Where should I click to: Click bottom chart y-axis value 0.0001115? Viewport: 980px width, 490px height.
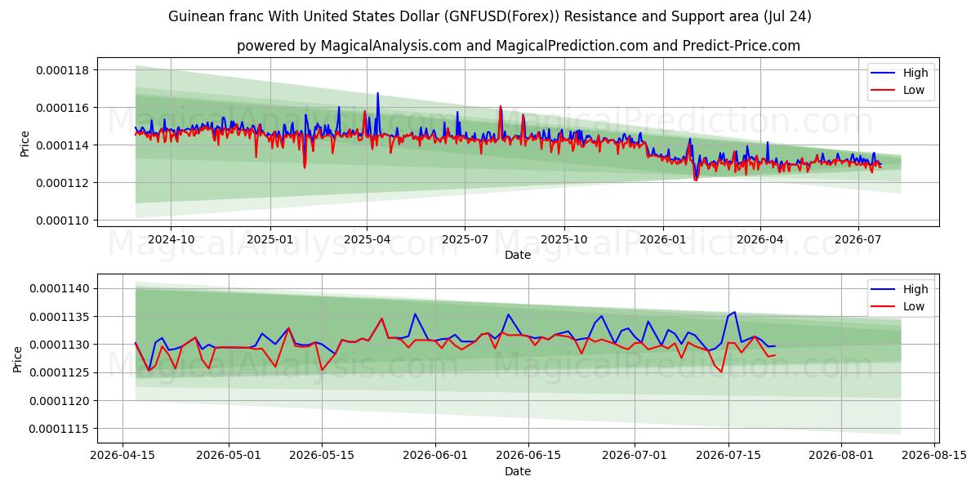pyautogui.click(x=60, y=429)
